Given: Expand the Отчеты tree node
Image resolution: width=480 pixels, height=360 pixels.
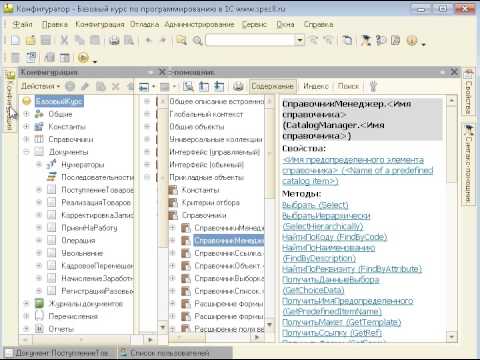Looking at the screenshot, I should [x=26, y=329].
